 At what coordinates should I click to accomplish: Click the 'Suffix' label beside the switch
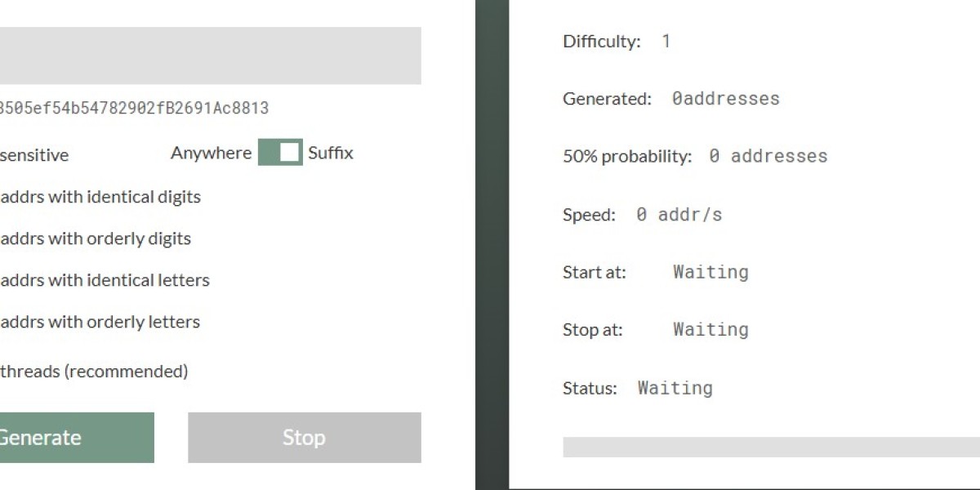coord(331,153)
